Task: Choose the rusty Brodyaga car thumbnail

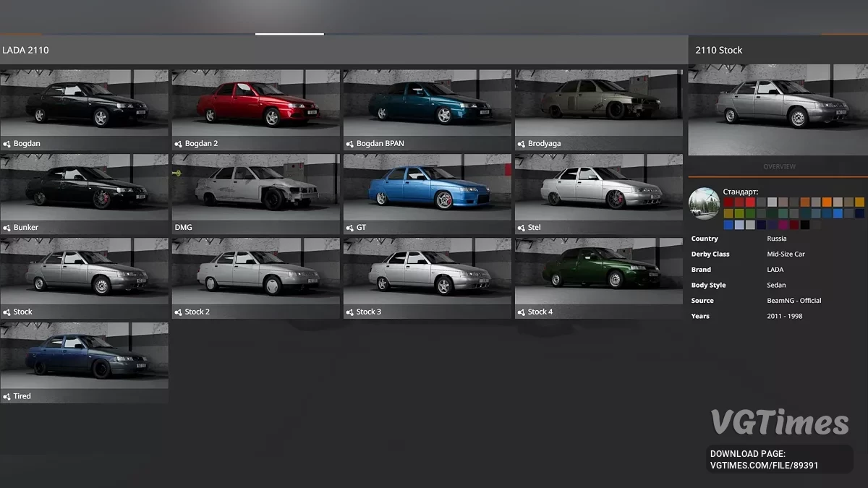Action: [598, 103]
